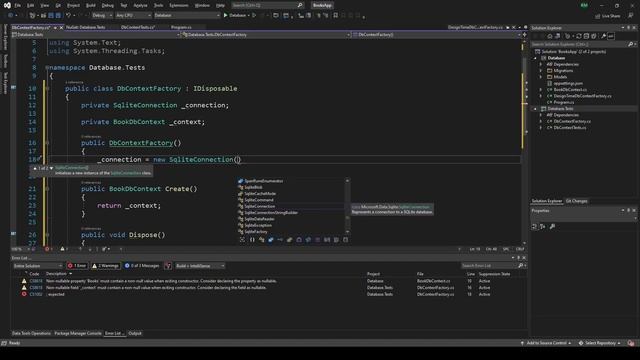Open Package Manager Console tab
Viewport: 640px width, 360px height.
(x=78, y=333)
